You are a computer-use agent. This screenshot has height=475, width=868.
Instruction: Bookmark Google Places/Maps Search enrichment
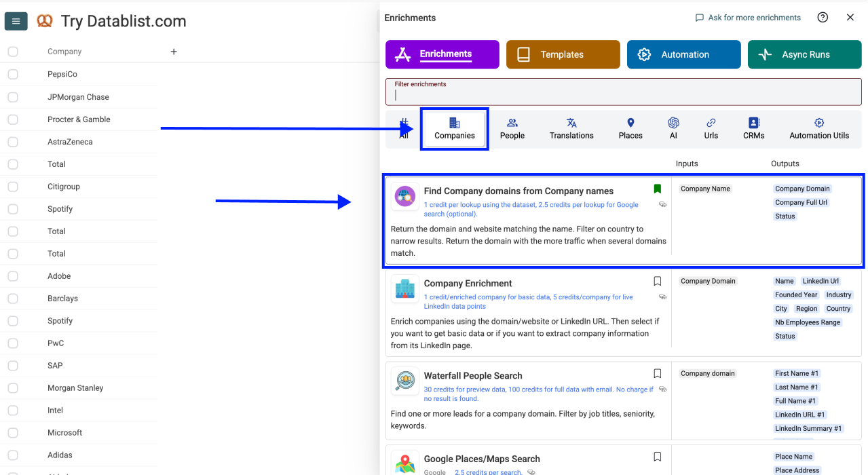657,457
